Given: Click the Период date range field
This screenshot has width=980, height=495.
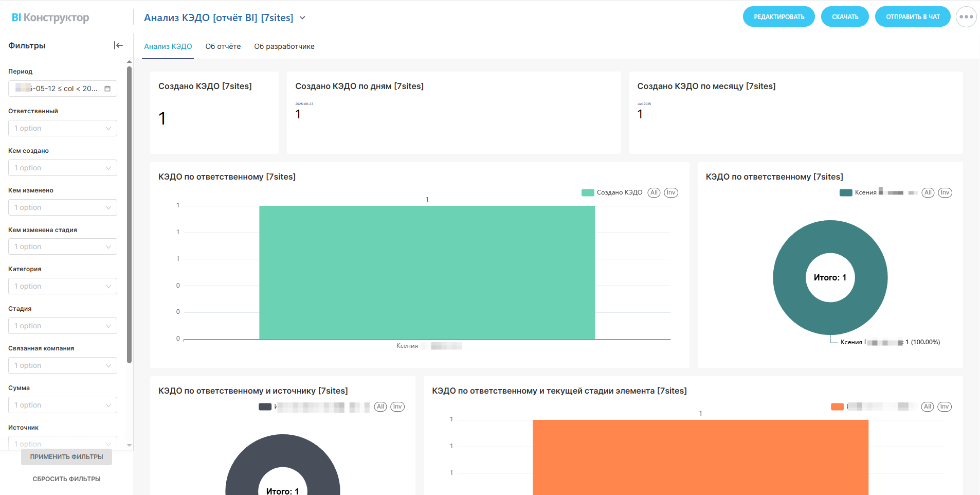Looking at the screenshot, I should click(57, 89).
